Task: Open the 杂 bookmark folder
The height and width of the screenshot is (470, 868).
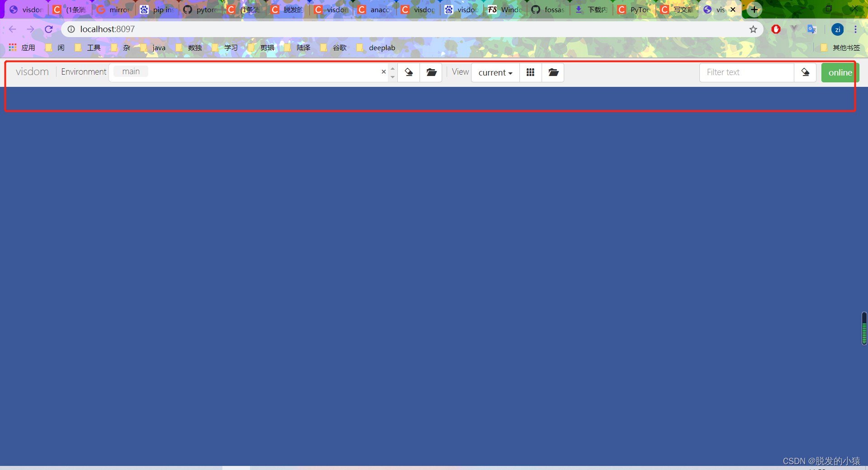Action: coord(121,47)
